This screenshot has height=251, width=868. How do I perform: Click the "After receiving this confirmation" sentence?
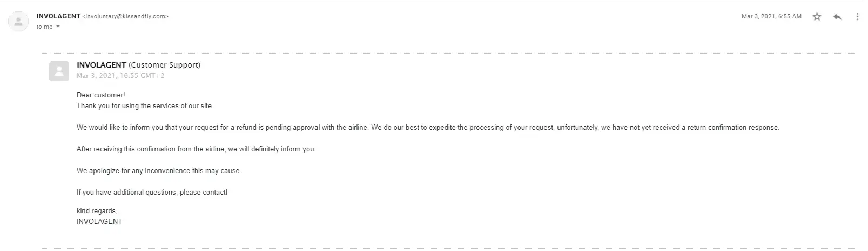tap(196, 149)
